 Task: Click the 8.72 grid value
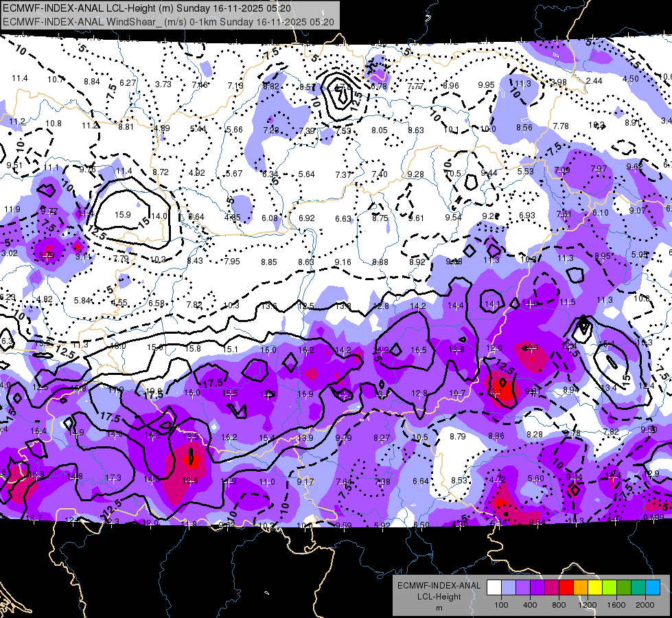[x=161, y=172]
